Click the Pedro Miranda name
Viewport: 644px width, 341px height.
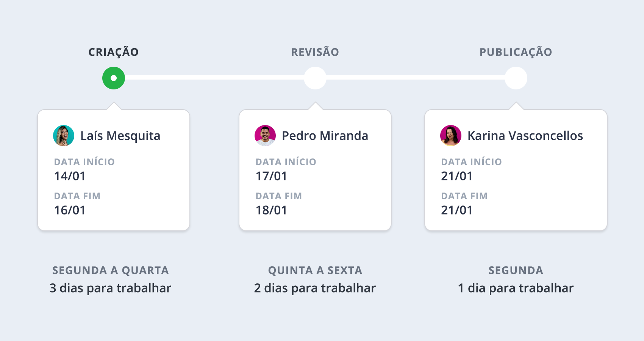325,136
